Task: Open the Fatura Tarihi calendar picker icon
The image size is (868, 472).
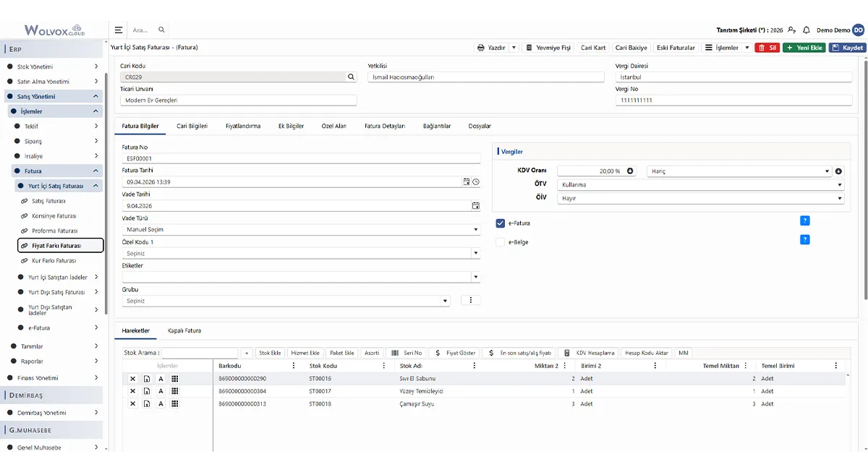Action: [467, 182]
